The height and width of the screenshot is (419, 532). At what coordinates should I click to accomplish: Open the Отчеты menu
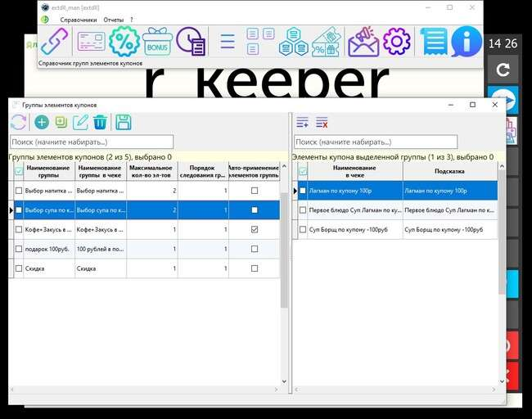pyautogui.click(x=114, y=20)
